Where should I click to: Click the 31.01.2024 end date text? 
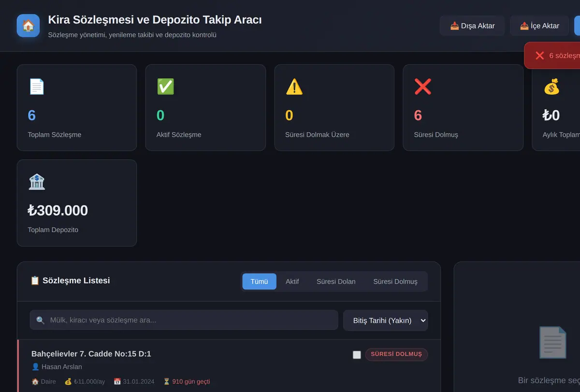[139, 381]
